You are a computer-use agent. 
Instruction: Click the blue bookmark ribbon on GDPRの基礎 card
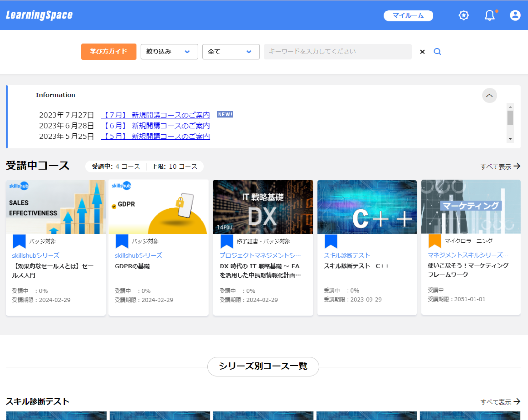tap(122, 241)
